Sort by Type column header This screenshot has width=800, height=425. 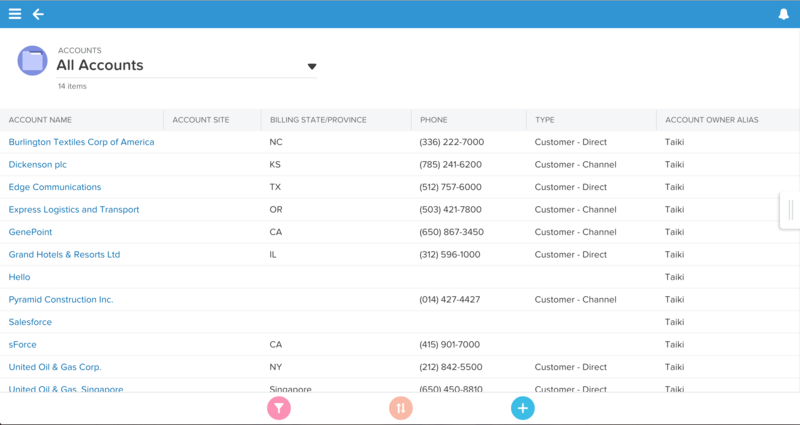pos(545,120)
